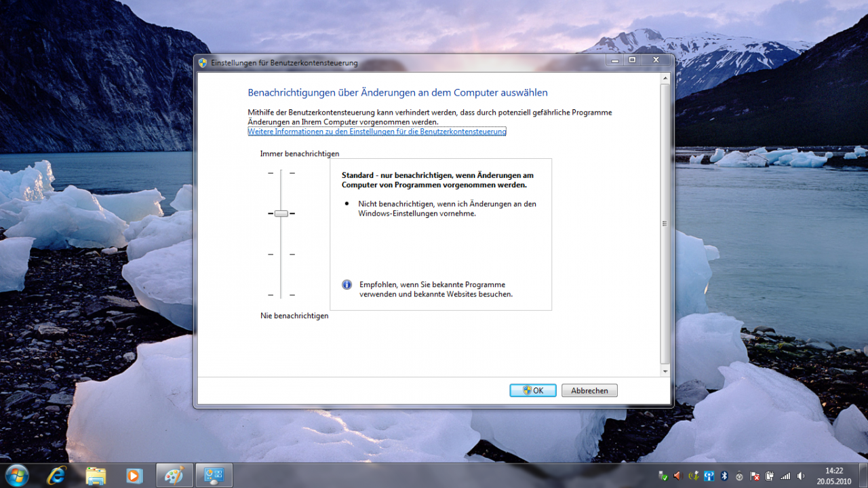The image size is (868, 488).
Task: Click the heading 'Benachrichtigungen über Änderungen an dem Computer auswählen'
Action: [x=397, y=92]
